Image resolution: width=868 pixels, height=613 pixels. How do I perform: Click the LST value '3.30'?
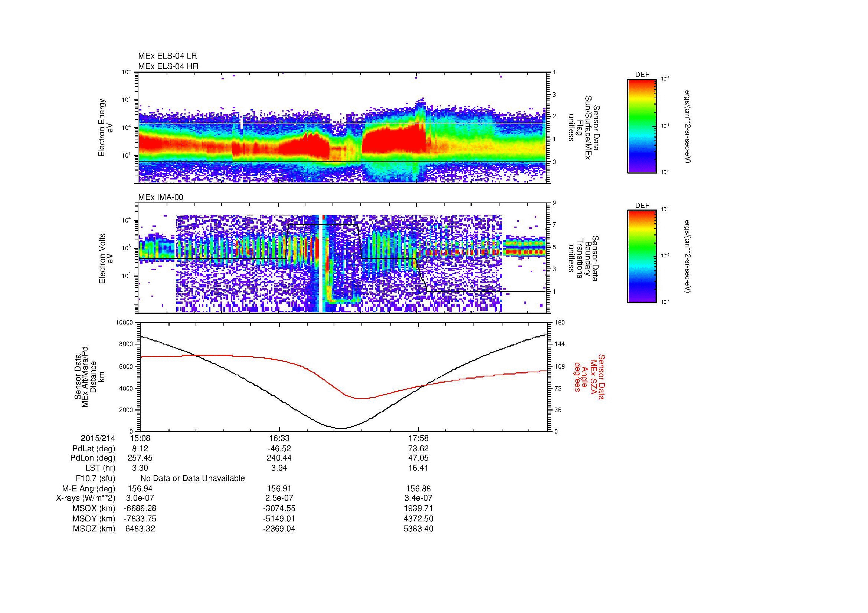pos(140,468)
